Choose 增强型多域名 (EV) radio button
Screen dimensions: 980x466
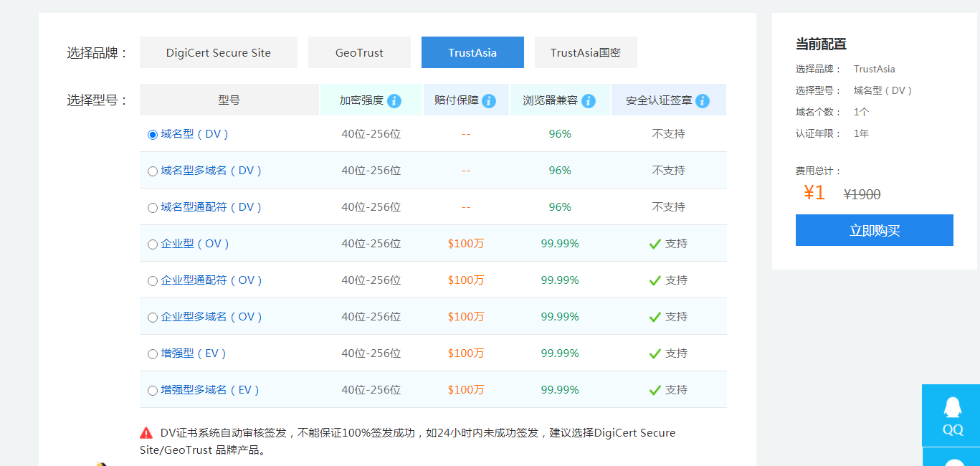(153, 391)
